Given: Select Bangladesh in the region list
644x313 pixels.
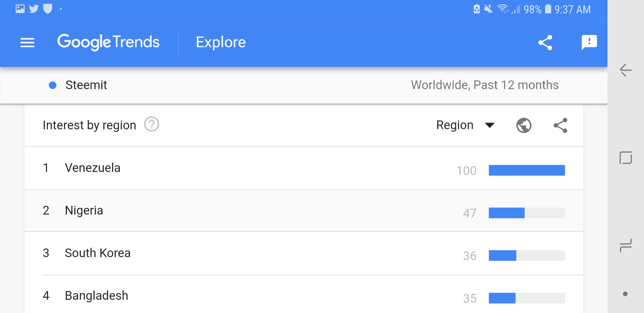Looking at the screenshot, I should pos(96,296).
